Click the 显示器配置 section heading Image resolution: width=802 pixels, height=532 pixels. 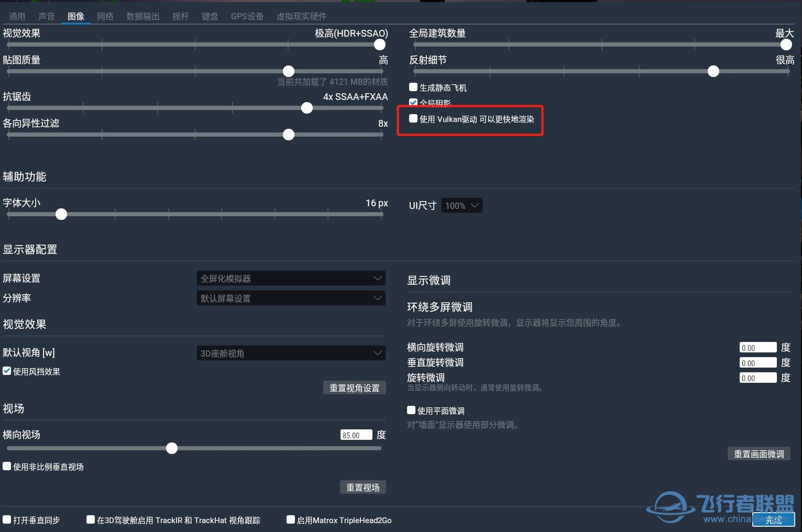tap(30, 249)
